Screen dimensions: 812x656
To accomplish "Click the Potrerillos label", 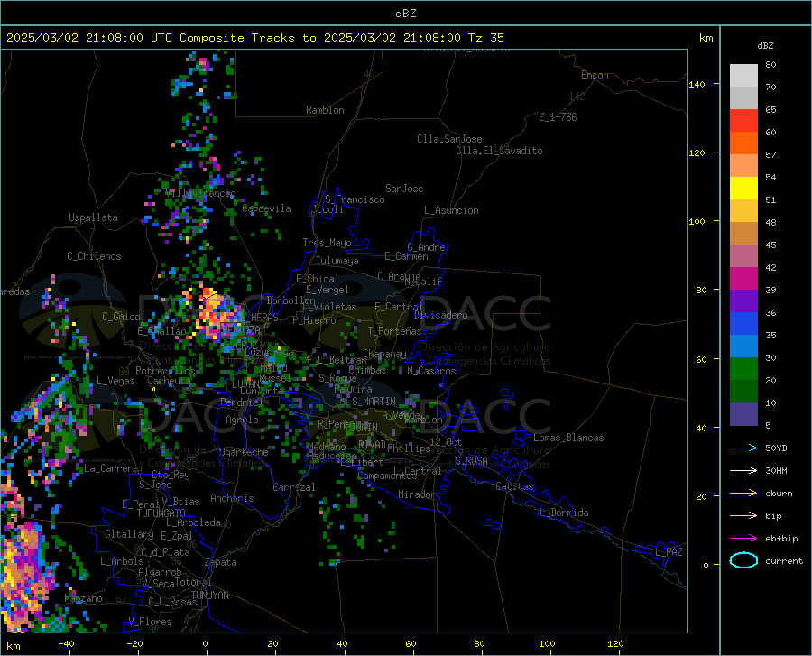I will point(166,371).
